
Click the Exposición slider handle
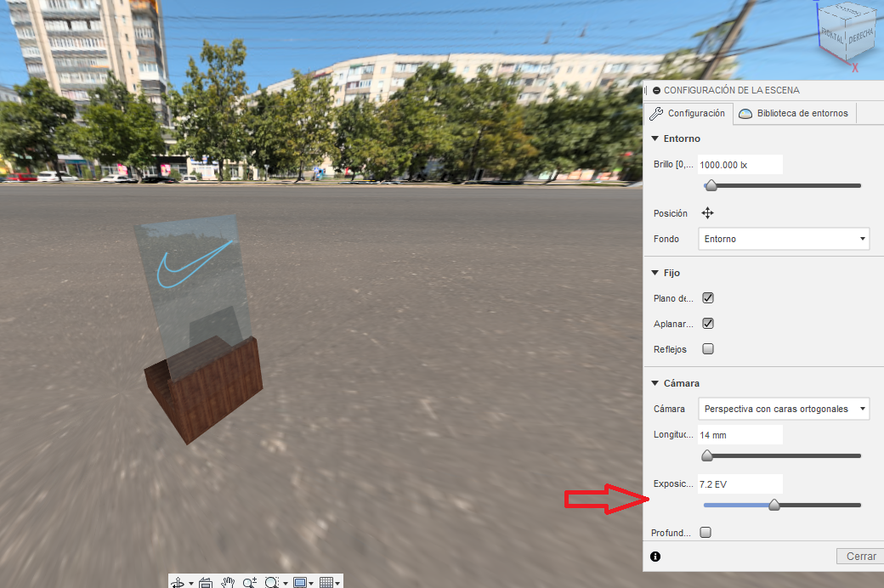774,505
